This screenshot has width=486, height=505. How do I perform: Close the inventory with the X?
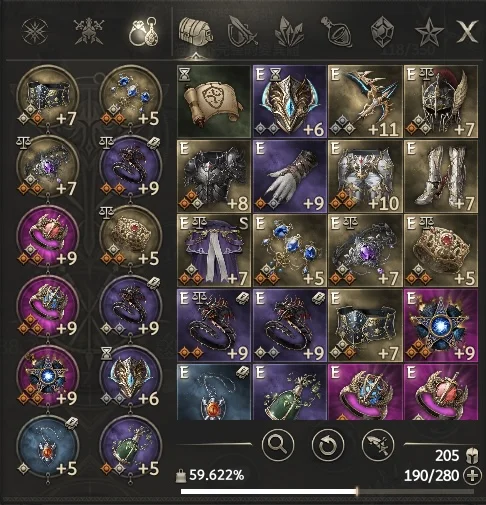coord(467,31)
